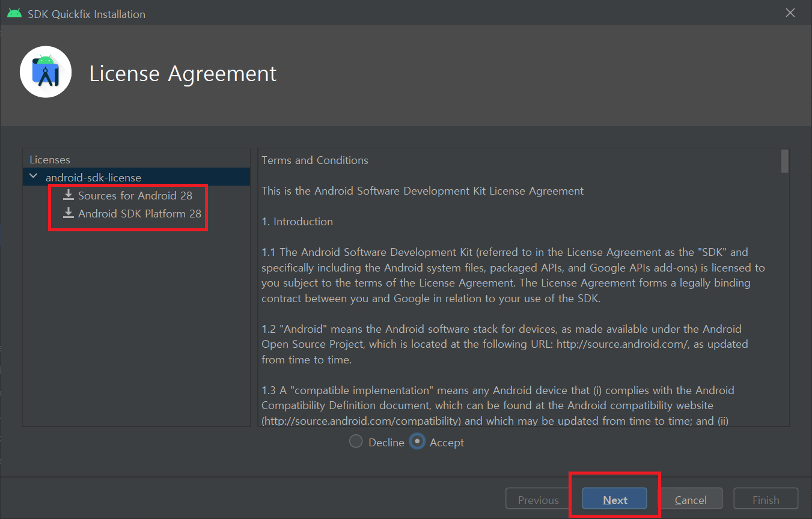Click the disabled Previous button

click(539, 500)
